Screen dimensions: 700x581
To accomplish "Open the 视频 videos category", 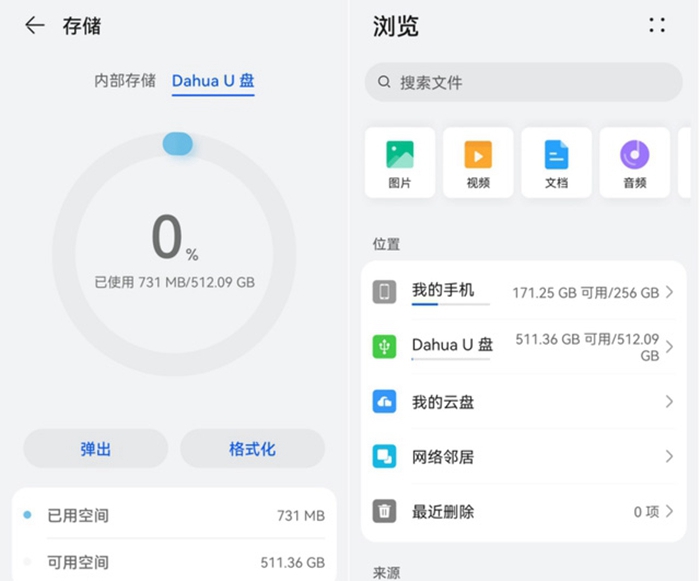I will 478,163.
